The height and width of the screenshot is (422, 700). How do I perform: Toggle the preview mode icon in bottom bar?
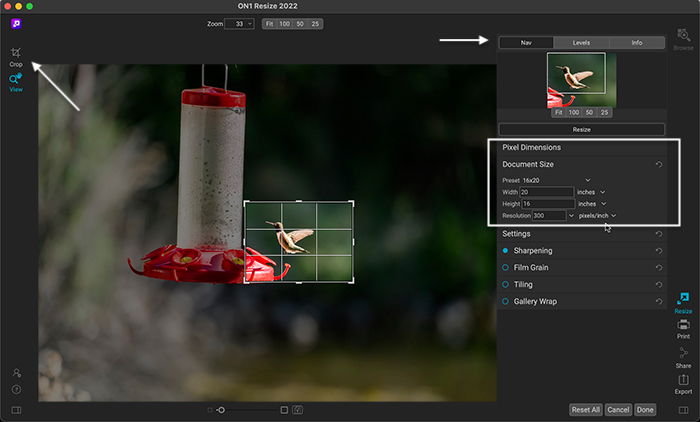click(298, 410)
